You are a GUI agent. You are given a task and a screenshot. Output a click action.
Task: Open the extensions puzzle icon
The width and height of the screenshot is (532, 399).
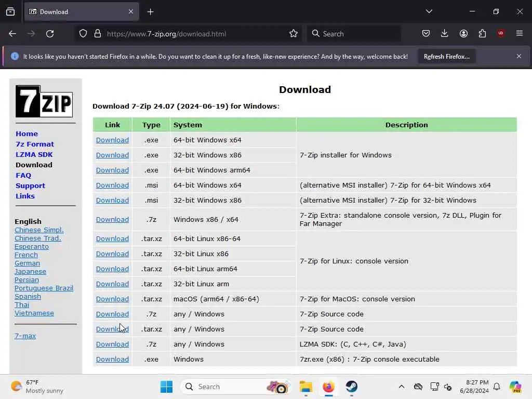482,34
